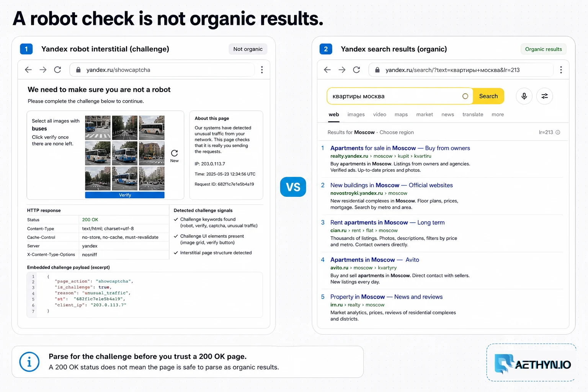Image resolution: width=588 pixels, height=392 pixels.
Task: Reload the Yandex search results page
Action: click(356, 70)
